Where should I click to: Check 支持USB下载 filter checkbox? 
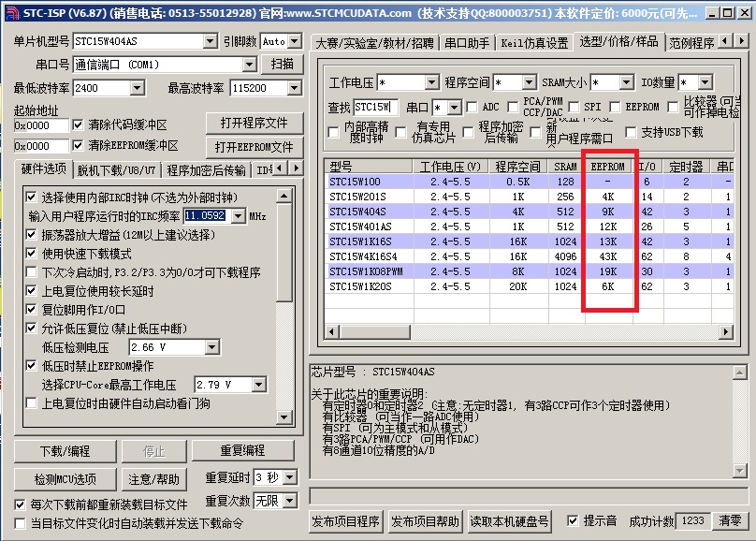click(x=631, y=132)
